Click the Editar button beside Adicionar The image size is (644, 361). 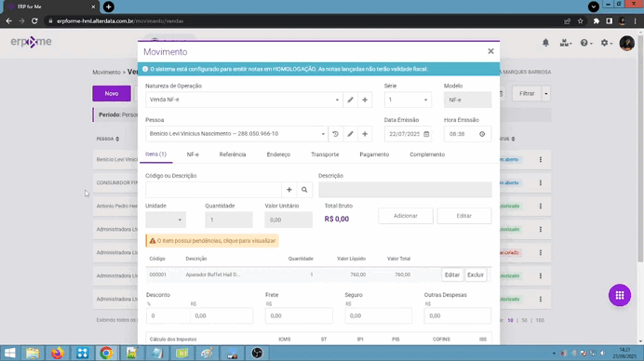coord(464,216)
